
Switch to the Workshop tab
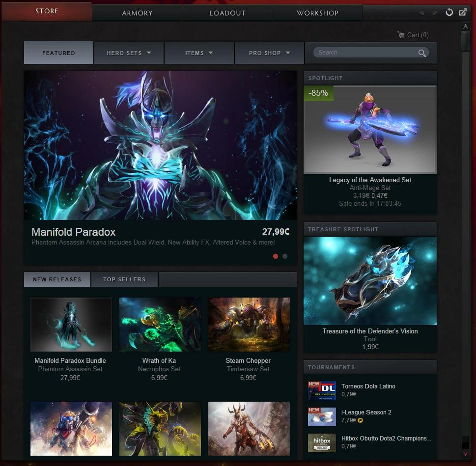coord(317,13)
